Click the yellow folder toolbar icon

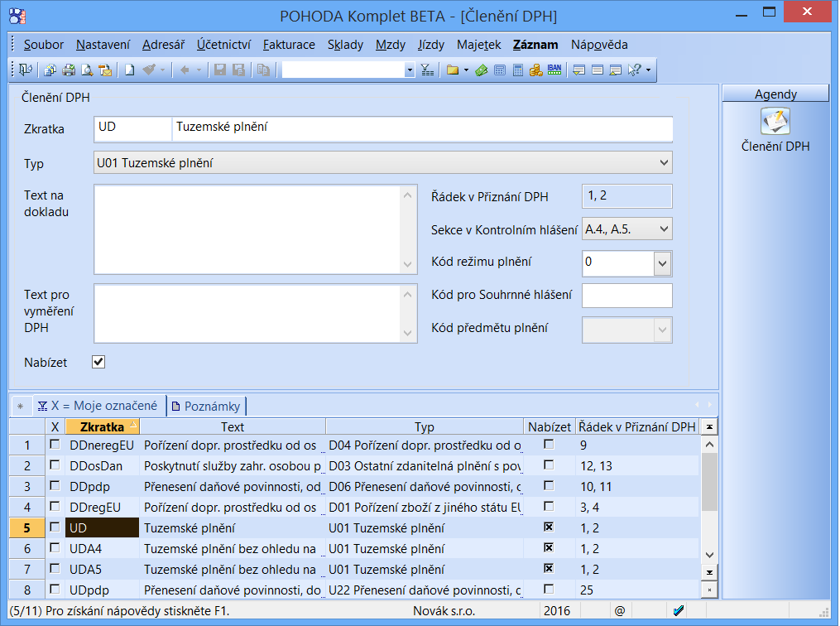453,70
